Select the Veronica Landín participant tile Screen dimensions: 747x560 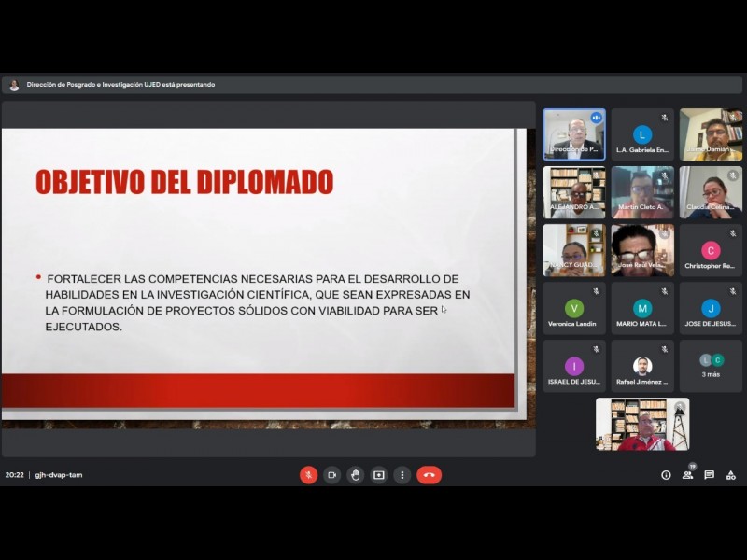coord(574,309)
